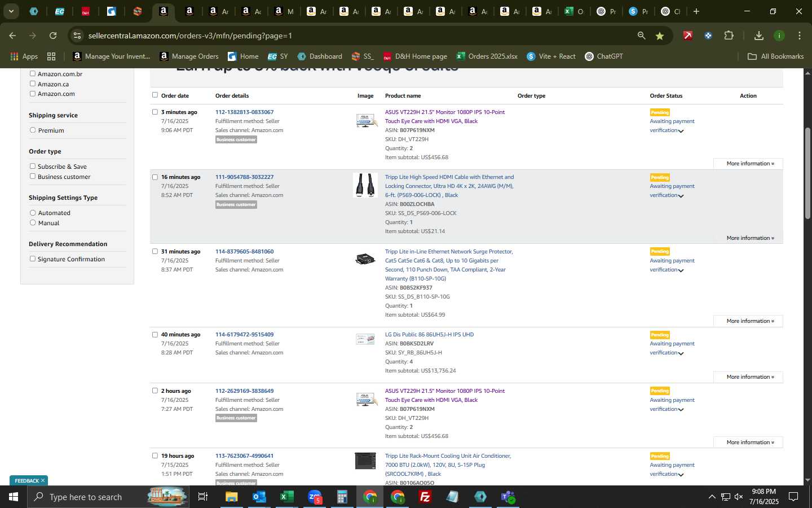Click the muted volume icon in tray
The width and height of the screenshot is (812, 508).
coord(739,497)
